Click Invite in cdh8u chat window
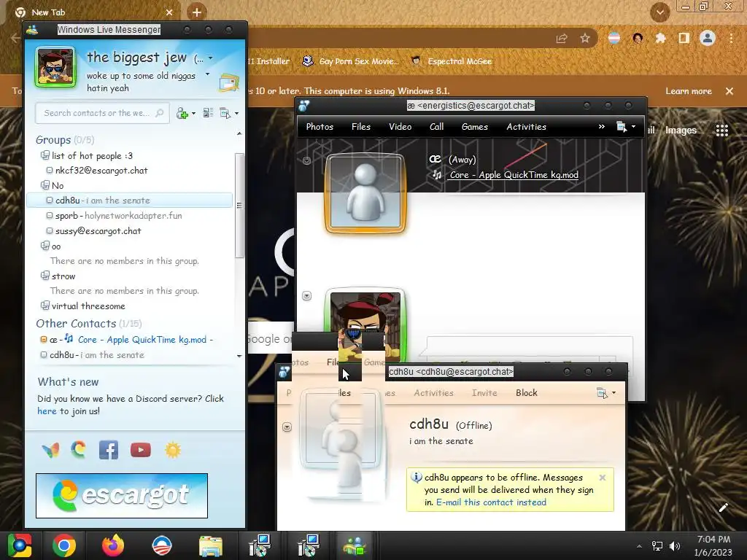 [x=484, y=393]
